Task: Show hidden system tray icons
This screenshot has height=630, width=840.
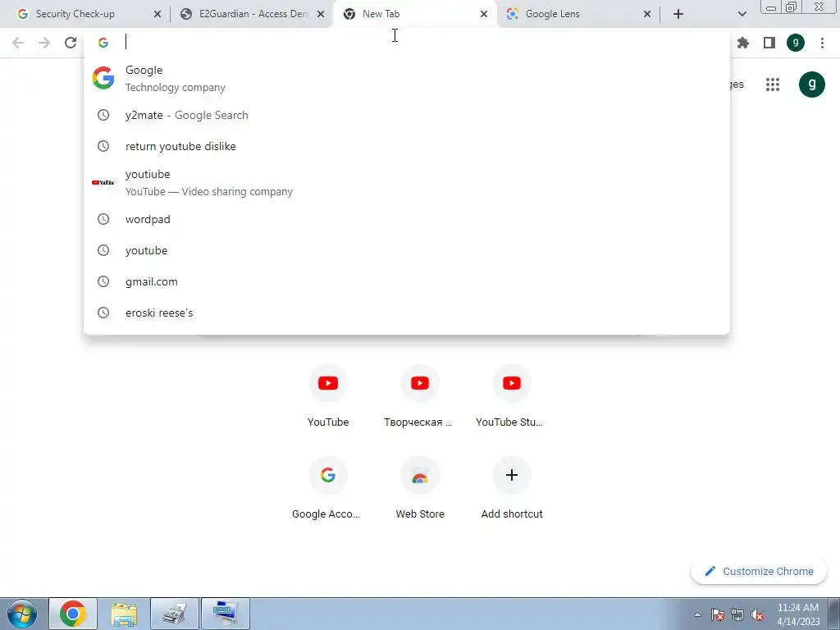Action: (x=697, y=614)
